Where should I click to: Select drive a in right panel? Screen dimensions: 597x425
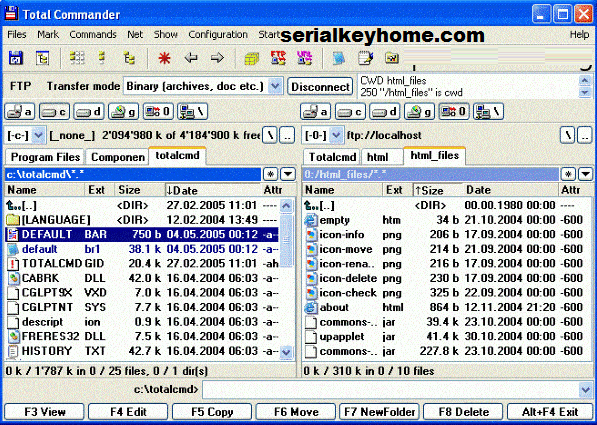(315, 112)
